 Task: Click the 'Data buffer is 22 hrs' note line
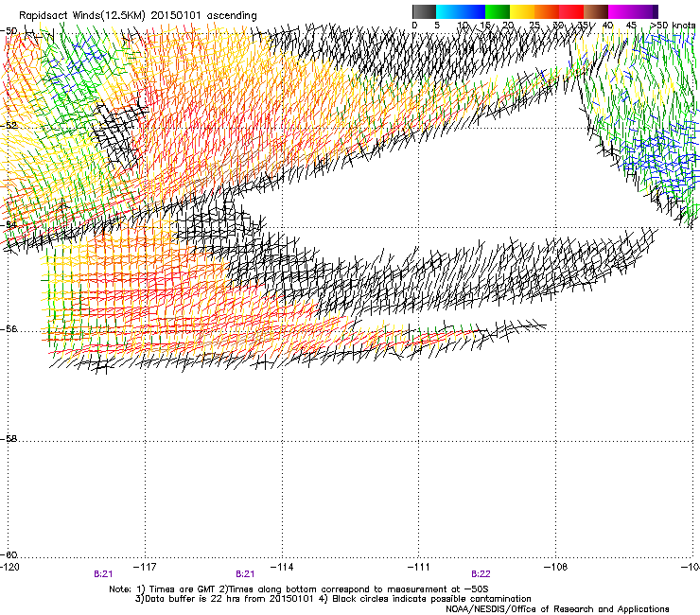click(x=333, y=599)
